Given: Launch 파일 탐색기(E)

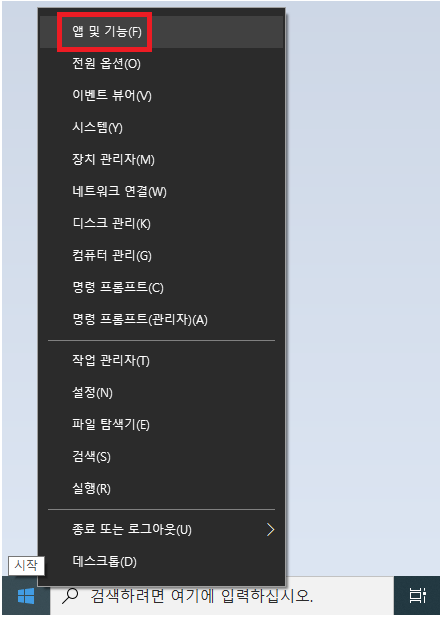Looking at the screenshot, I should tap(161, 424).
